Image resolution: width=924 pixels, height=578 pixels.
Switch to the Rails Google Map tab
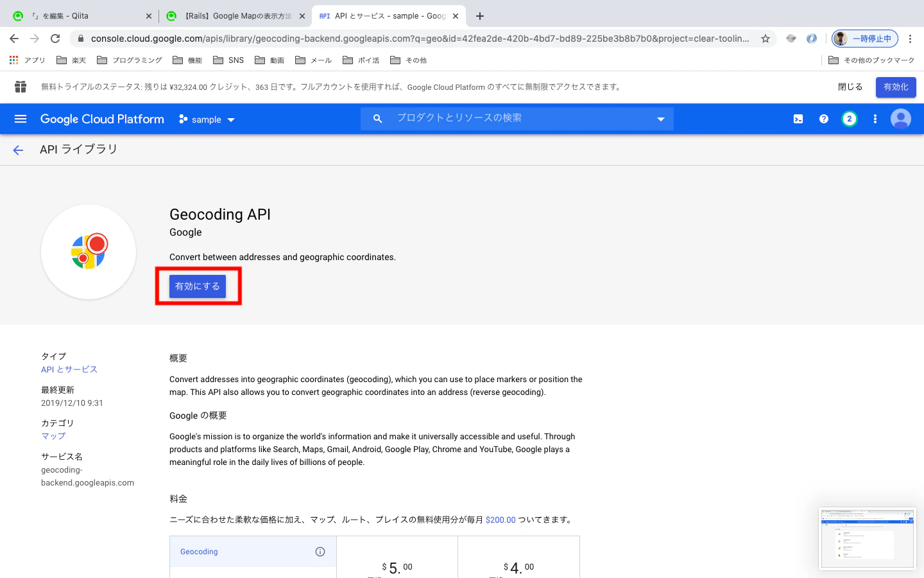click(234, 16)
